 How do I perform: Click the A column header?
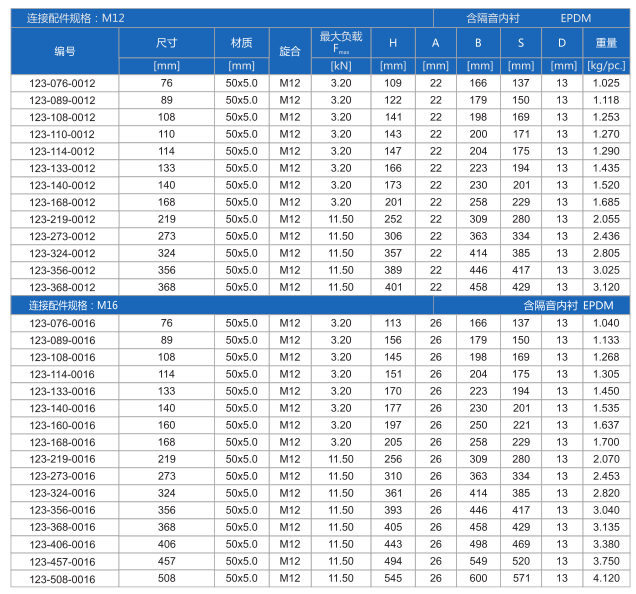(x=435, y=43)
